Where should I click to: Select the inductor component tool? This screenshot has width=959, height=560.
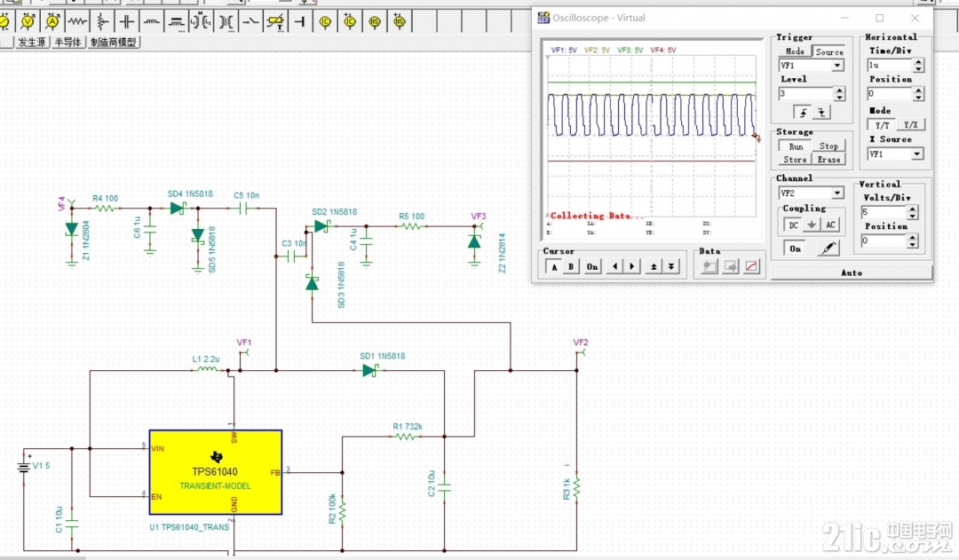pos(152,22)
